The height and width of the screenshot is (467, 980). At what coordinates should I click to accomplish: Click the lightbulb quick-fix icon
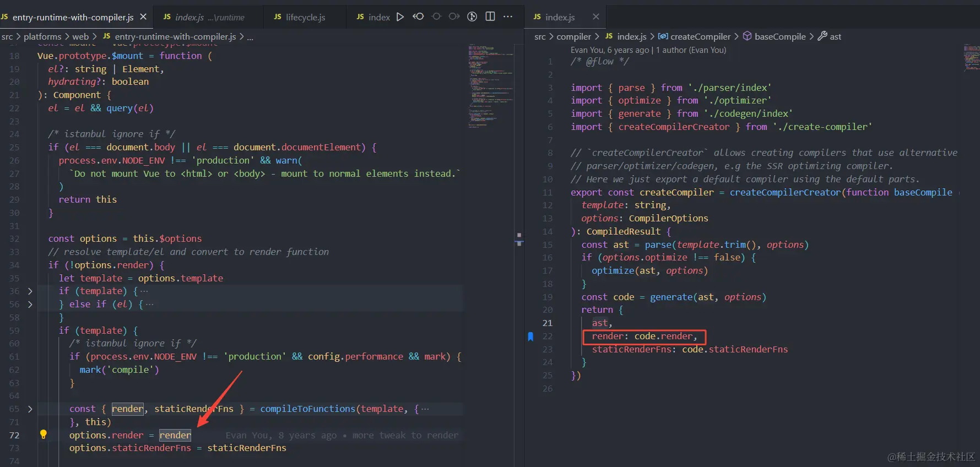pos(44,435)
